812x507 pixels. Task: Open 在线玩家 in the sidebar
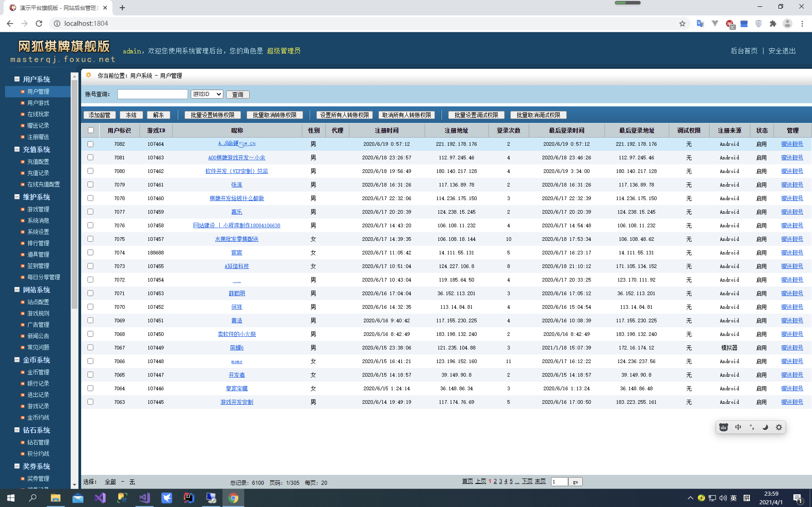(38, 114)
